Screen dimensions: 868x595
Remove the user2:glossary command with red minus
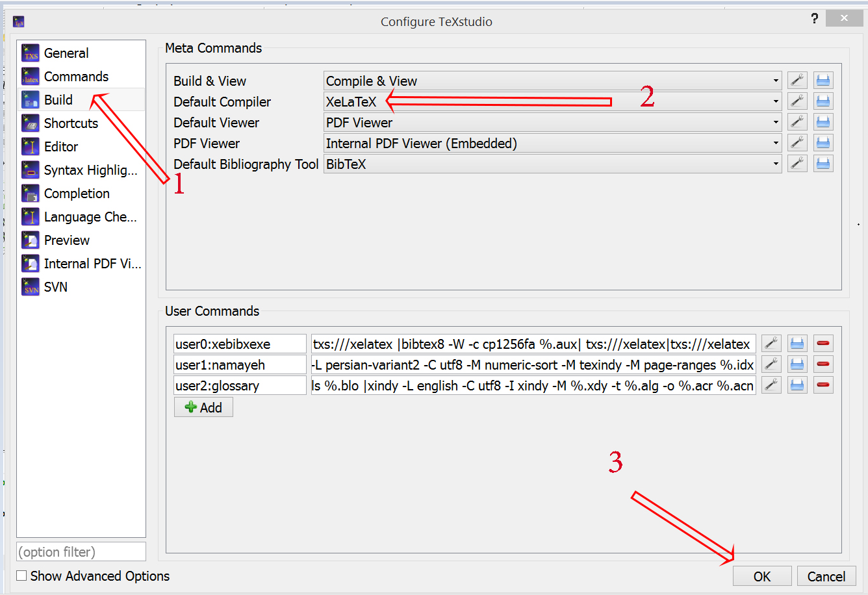[x=823, y=385]
